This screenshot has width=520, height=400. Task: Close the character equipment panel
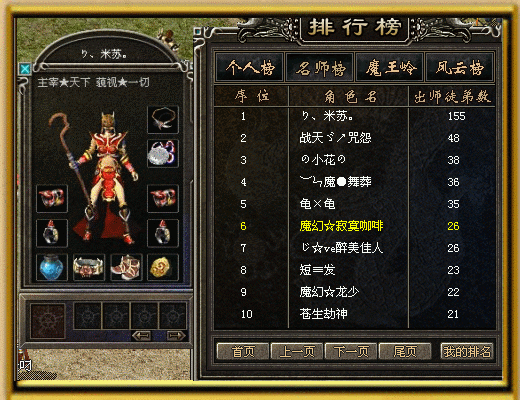coord(25,69)
